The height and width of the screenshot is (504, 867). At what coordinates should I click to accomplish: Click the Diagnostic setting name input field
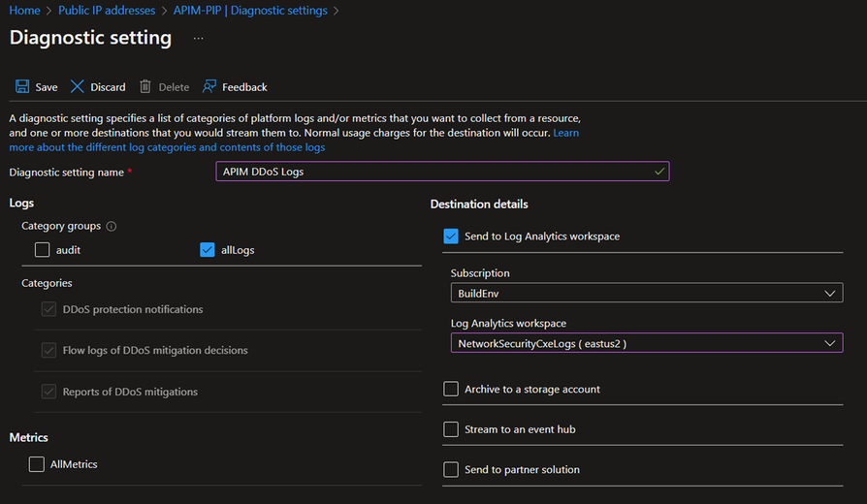coord(442,172)
